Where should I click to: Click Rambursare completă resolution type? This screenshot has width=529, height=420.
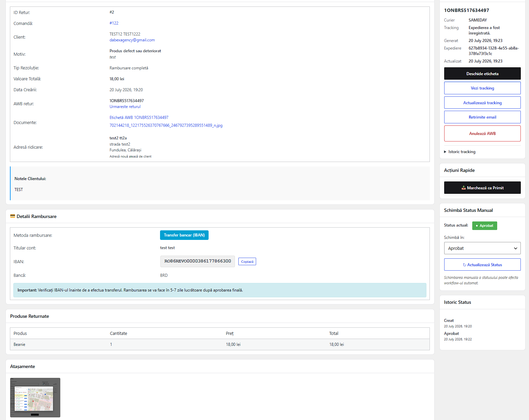[x=129, y=68]
